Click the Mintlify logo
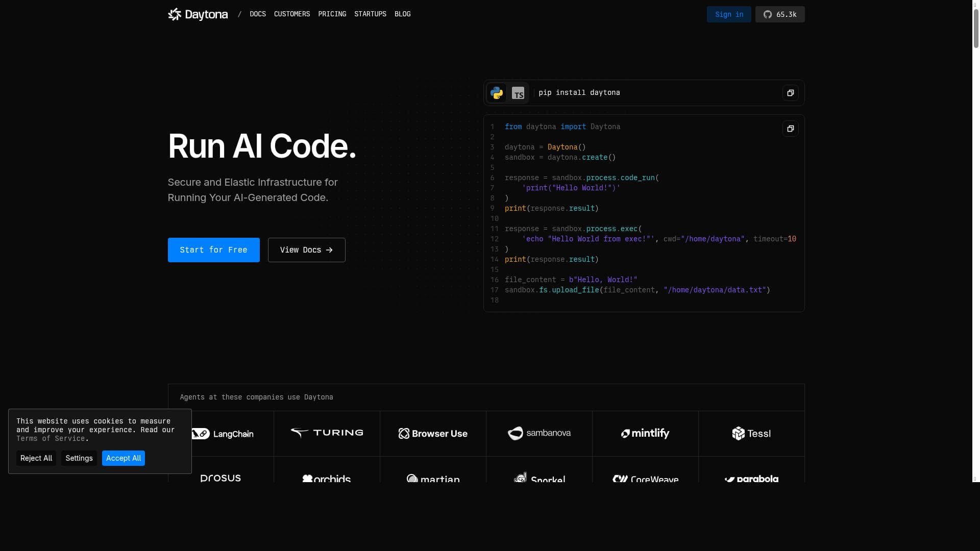The image size is (980, 551). (x=645, y=433)
